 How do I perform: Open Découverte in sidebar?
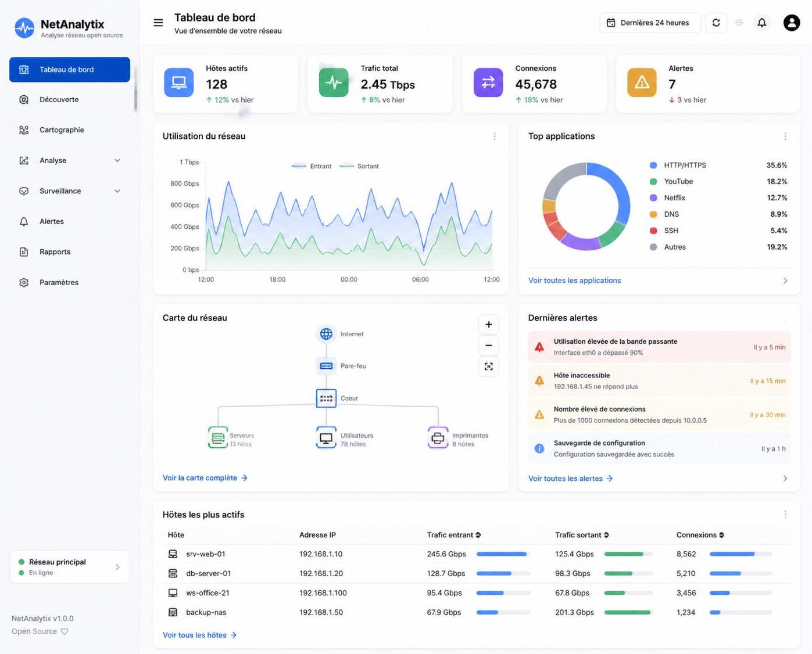(x=70, y=100)
